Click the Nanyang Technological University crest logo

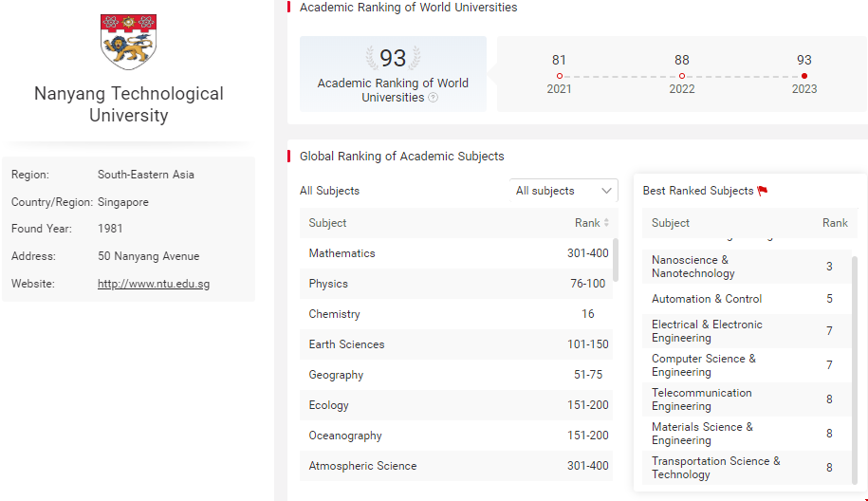(x=128, y=42)
